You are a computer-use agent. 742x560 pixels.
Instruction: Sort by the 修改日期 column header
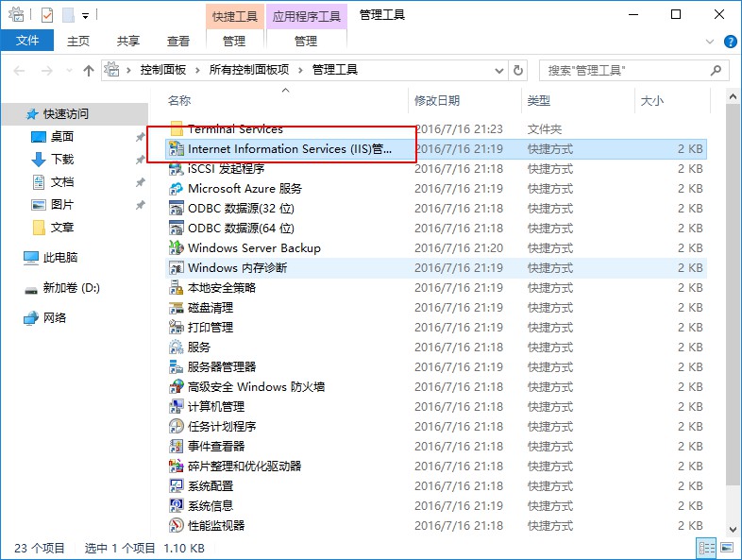point(437,100)
